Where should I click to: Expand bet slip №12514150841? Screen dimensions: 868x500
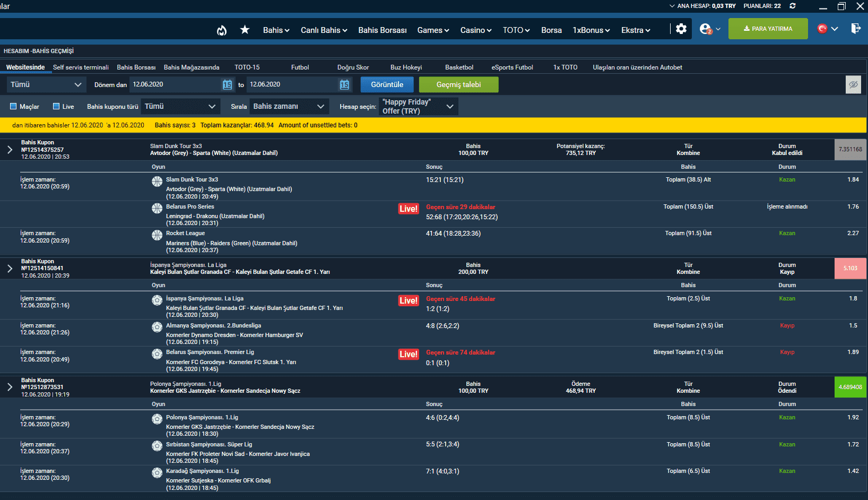click(x=10, y=269)
